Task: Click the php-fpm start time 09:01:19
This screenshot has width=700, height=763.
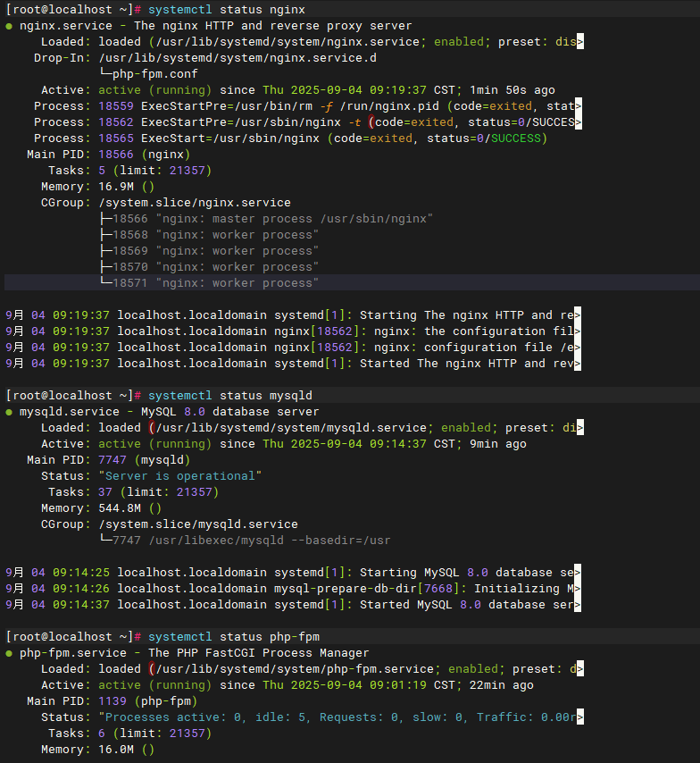Action: (x=398, y=685)
